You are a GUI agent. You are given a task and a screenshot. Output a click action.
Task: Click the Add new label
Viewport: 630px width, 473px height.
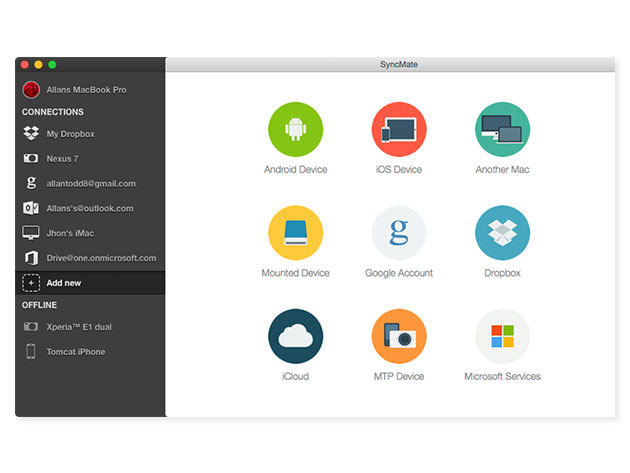click(x=63, y=283)
